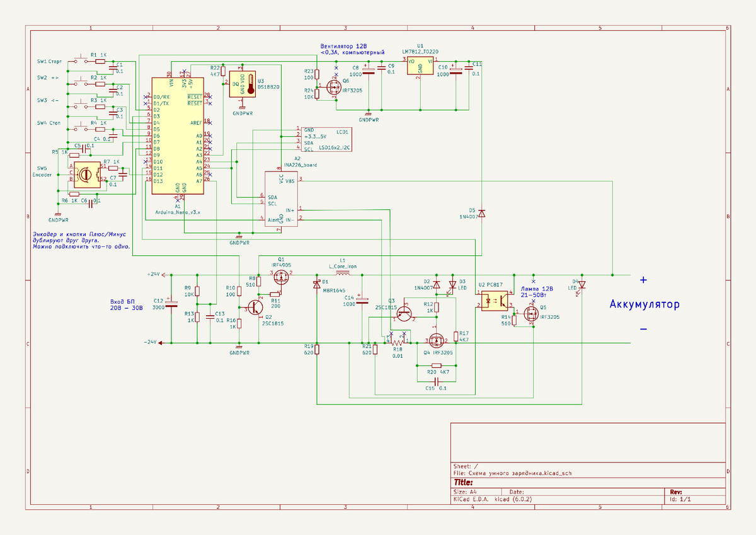This screenshot has height=535, width=756.
Task: Select capacitor C1 0.1 symbol
Action: pos(114,67)
